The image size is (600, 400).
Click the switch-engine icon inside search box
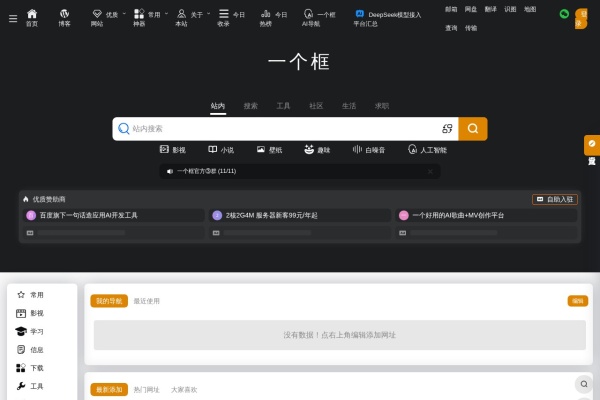(x=447, y=129)
